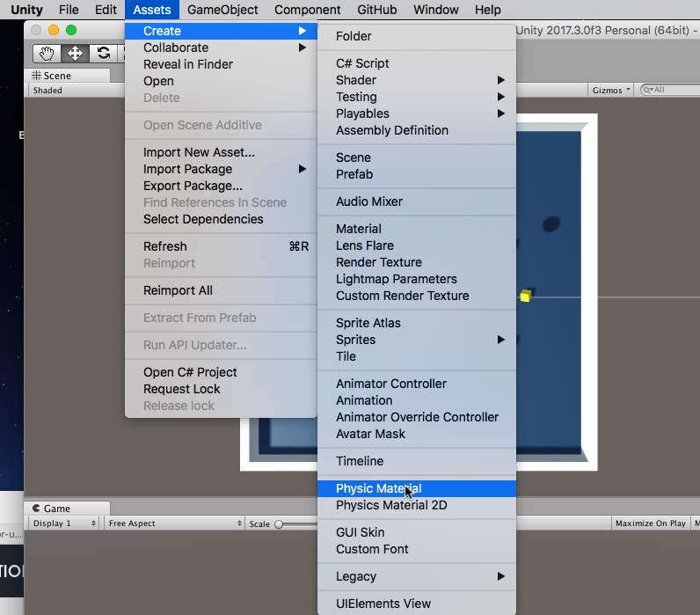Create a Custom Render Texture

(417, 296)
